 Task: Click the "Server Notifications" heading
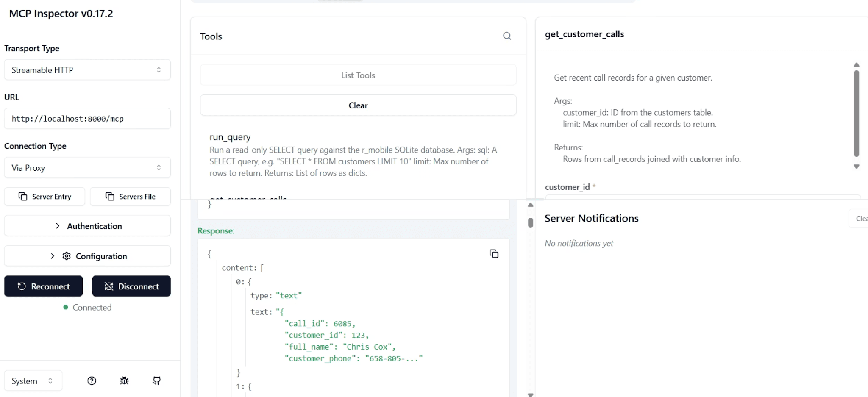pyautogui.click(x=592, y=218)
